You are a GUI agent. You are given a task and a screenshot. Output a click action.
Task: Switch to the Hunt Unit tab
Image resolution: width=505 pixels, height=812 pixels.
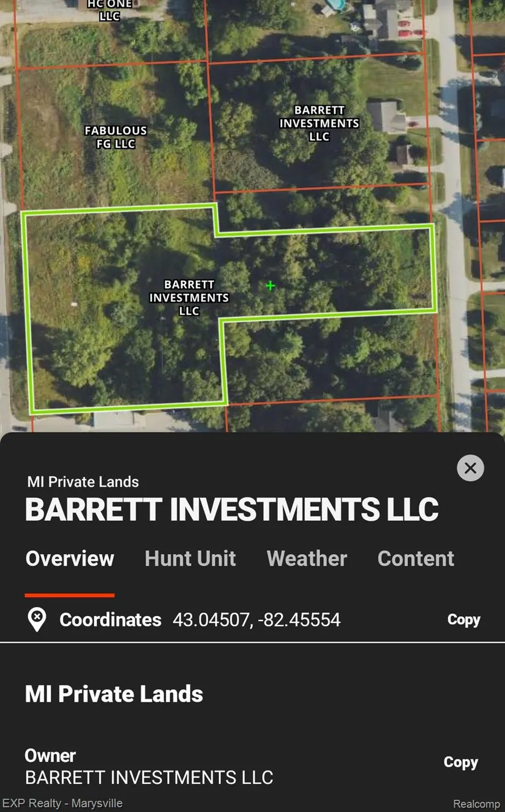[190, 559]
